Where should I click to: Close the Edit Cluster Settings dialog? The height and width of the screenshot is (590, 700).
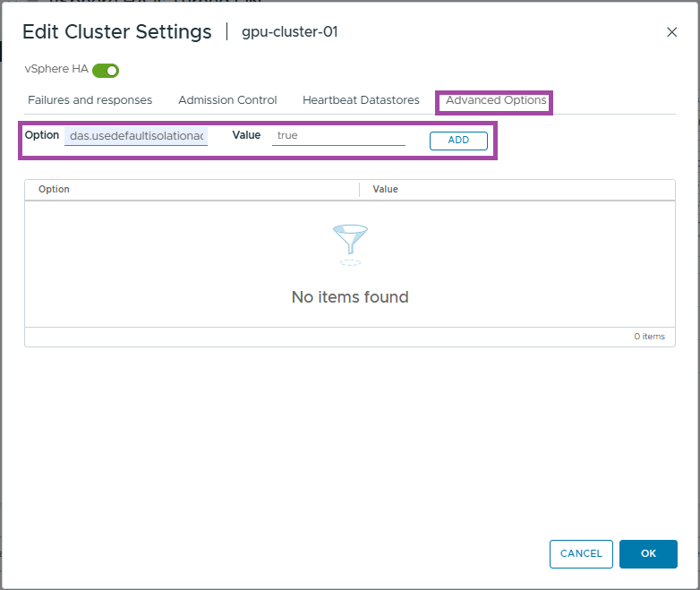(x=672, y=32)
